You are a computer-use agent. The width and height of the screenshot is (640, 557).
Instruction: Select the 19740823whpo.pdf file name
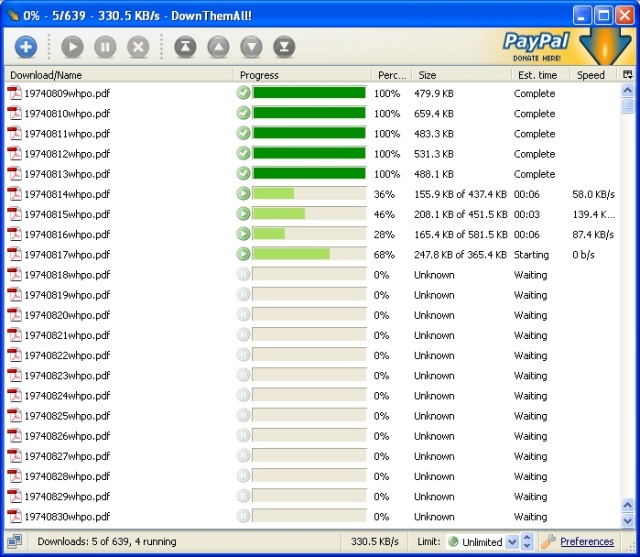(x=67, y=375)
